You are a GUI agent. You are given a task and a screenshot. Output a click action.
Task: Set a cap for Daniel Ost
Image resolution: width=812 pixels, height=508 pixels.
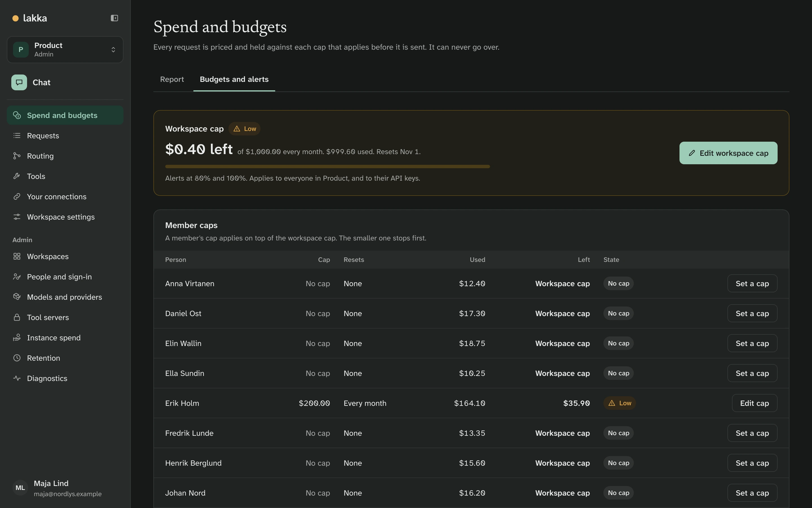[x=752, y=314]
